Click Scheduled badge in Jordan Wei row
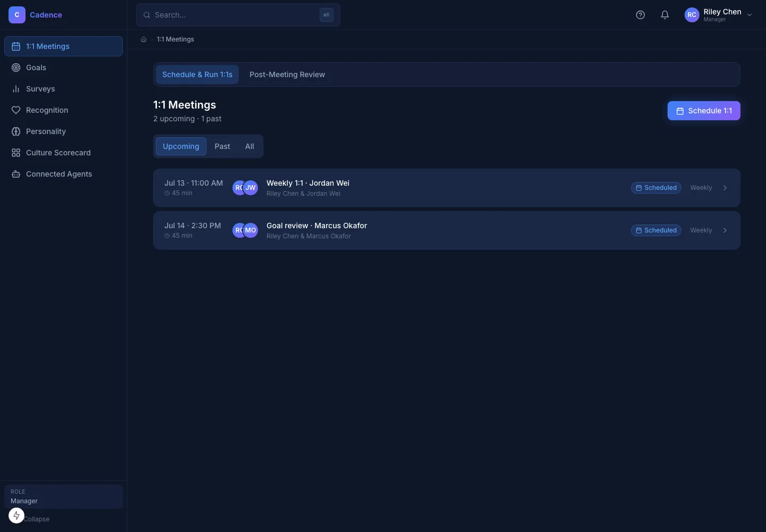Image resolution: width=766 pixels, height=532 pixels. [656, 188]
